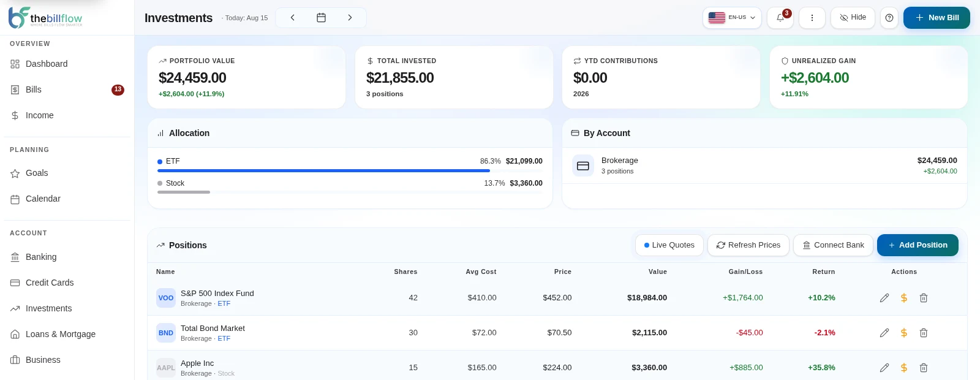Viewport: 980px width, 380px height.
Task: Open Goals in the sidebar
Action: pos(67,173)
